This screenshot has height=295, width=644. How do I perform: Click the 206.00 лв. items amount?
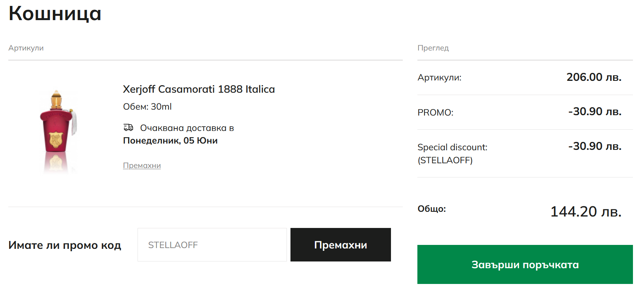click(594, 77)
